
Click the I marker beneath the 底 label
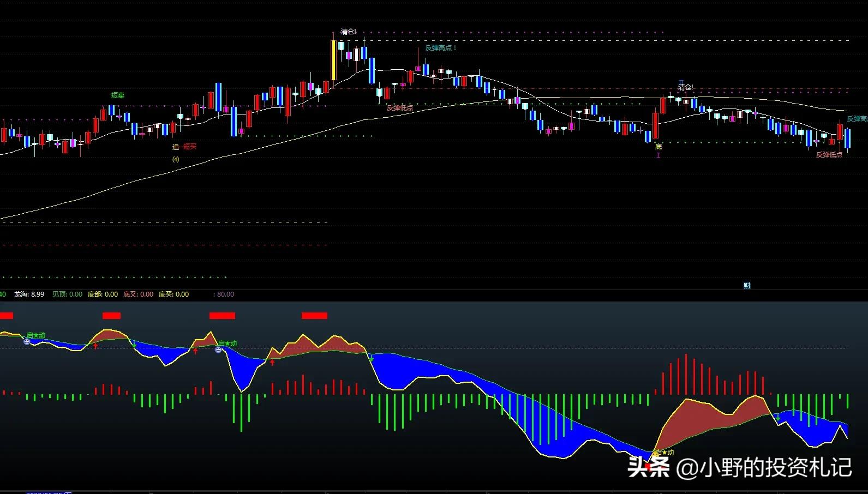(x=659, y=155)
